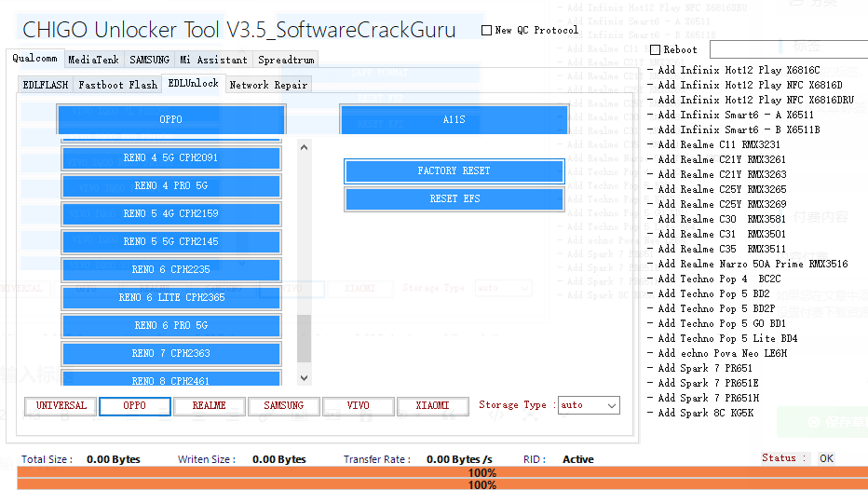
Task: Click log line Add Infinix Smart6 - A X6511
Action: (x=731, y=116)
